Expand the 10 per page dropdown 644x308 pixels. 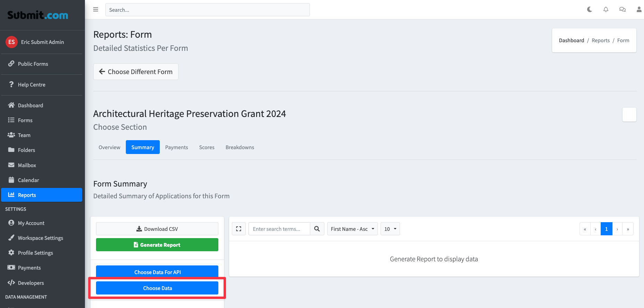pos(390,229)
